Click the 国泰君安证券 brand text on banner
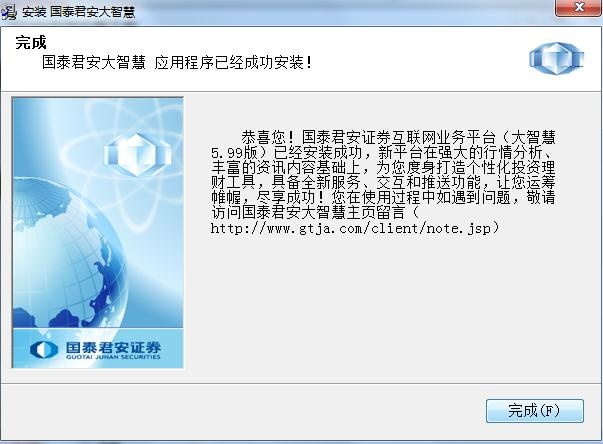The height and width of the screenshot is (444, 603). point(113,347)
